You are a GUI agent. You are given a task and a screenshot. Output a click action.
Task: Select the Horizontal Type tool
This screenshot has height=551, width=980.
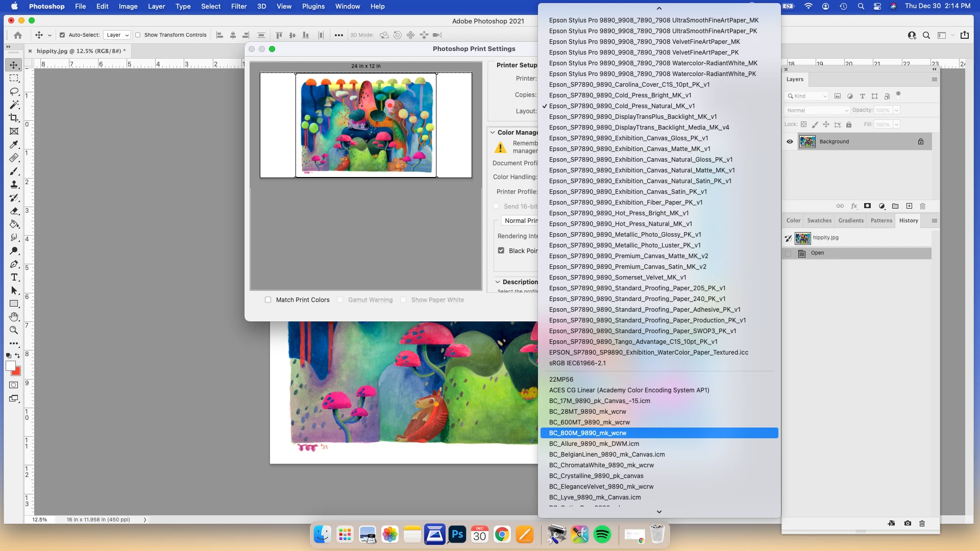pos(14,278)
